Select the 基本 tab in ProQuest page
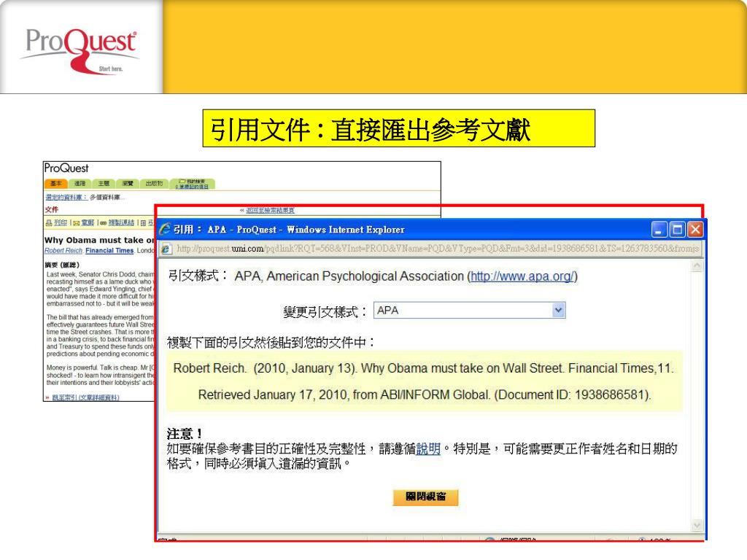Viewport: 747px width, 560px height. click(55, 184)
